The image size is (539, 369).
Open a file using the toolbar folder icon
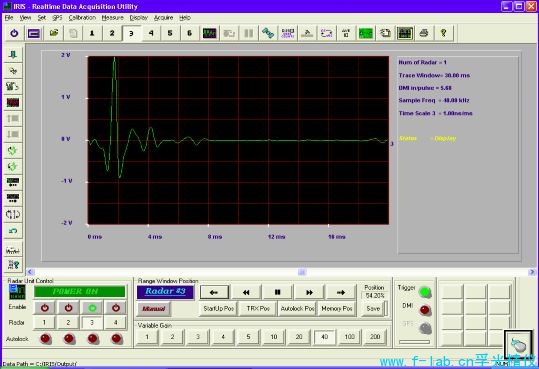tap(54, 33)
